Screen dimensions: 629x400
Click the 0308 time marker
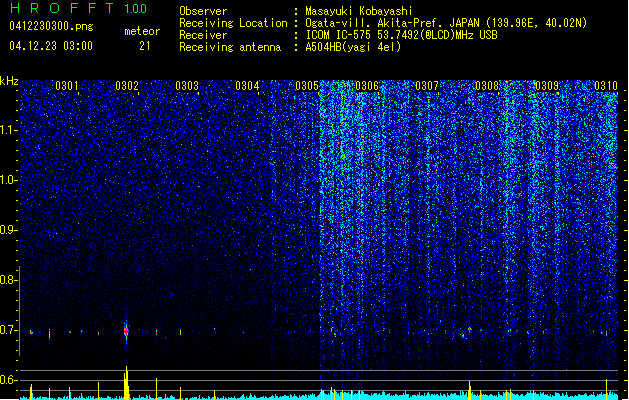tap(487, 86)
